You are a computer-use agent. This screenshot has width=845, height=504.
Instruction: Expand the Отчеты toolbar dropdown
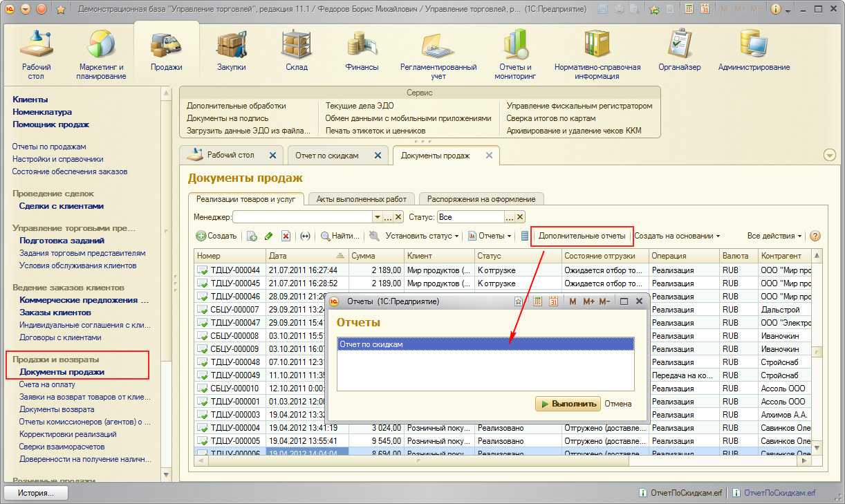[490, 236]
